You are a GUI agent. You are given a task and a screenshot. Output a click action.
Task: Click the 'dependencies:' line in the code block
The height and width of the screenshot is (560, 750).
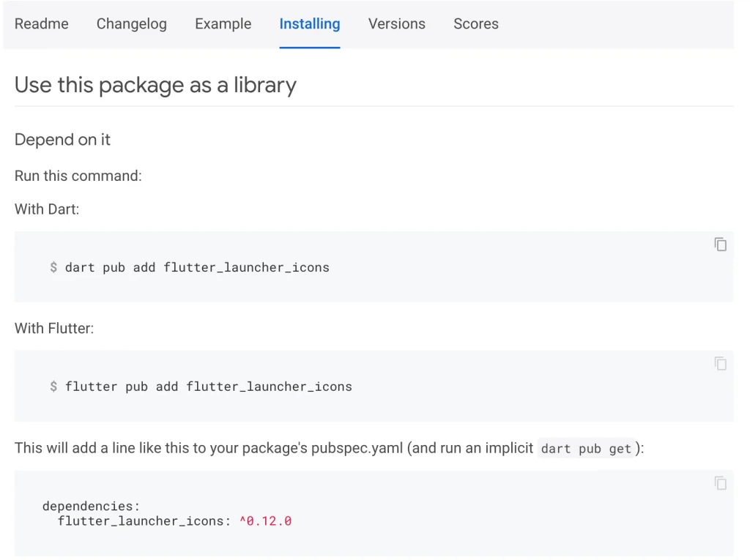tap(91, 506)
